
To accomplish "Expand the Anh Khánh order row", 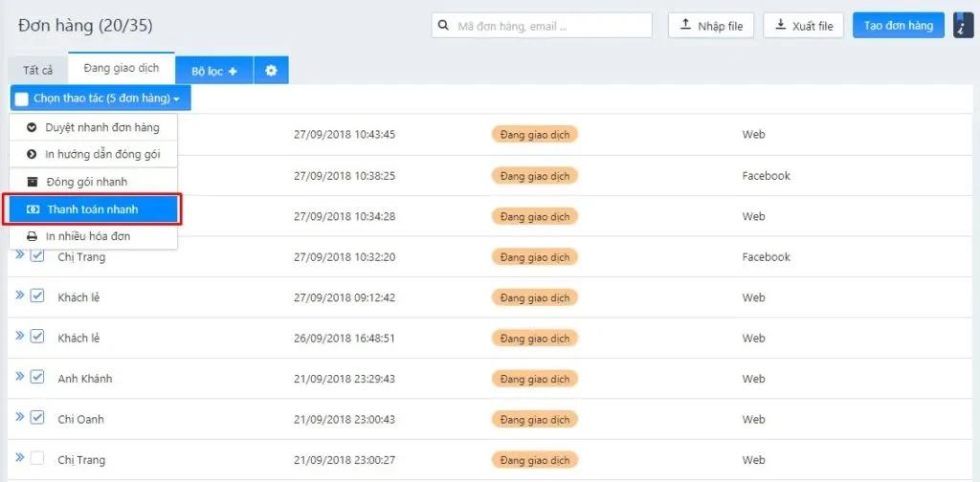I will tap(19, 377).
